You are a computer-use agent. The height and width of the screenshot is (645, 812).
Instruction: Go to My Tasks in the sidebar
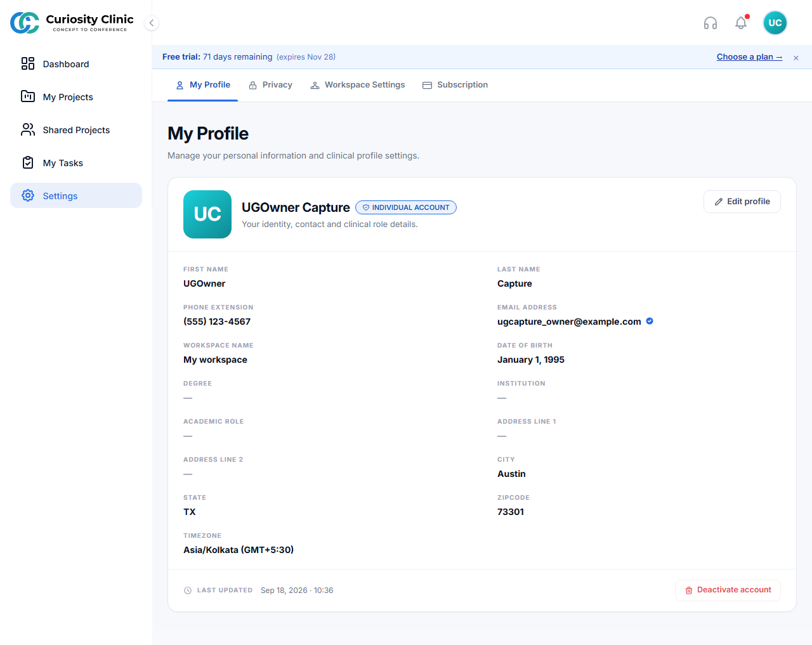pos(76,162)
